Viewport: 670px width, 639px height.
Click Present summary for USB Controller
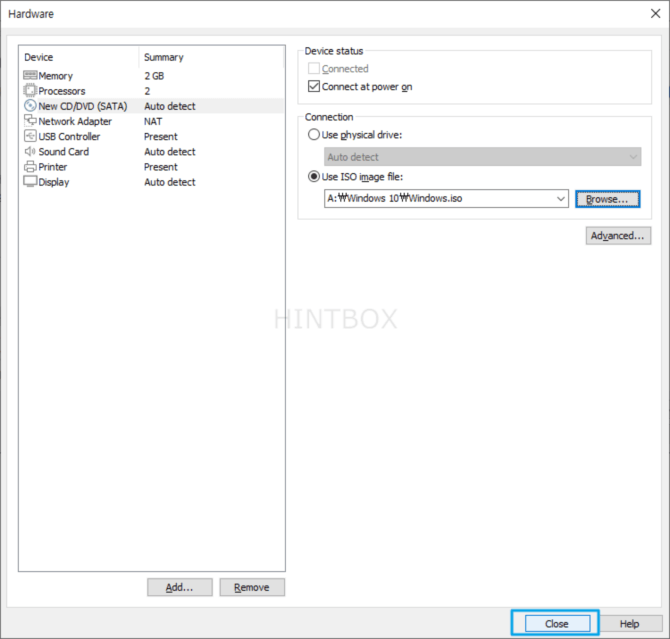(161, 136)
